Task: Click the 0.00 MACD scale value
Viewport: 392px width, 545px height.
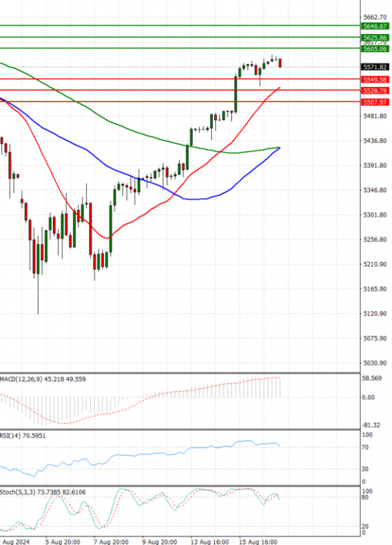Action: coord(368,397)
